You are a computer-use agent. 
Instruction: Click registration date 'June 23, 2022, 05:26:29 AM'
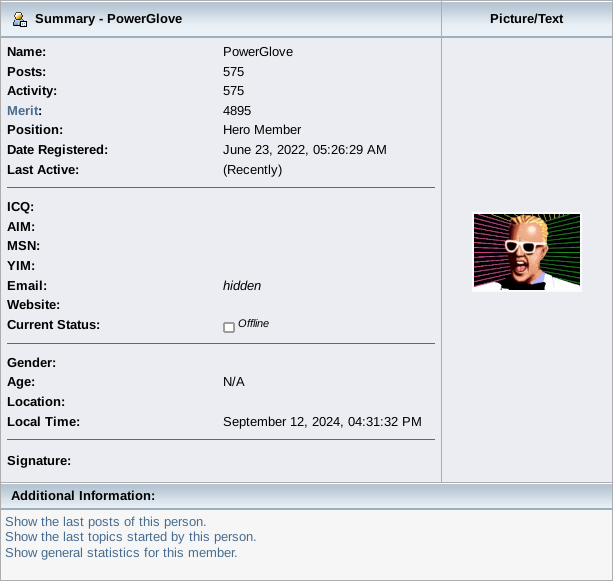305,150
